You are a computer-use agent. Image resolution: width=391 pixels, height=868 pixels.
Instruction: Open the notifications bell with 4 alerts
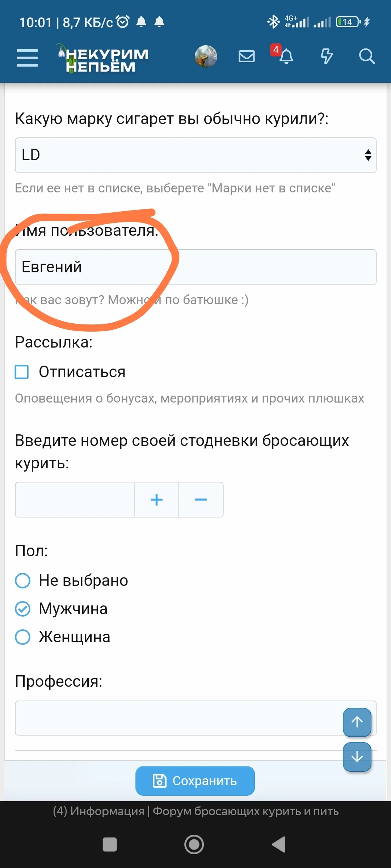tap(286, 57)
